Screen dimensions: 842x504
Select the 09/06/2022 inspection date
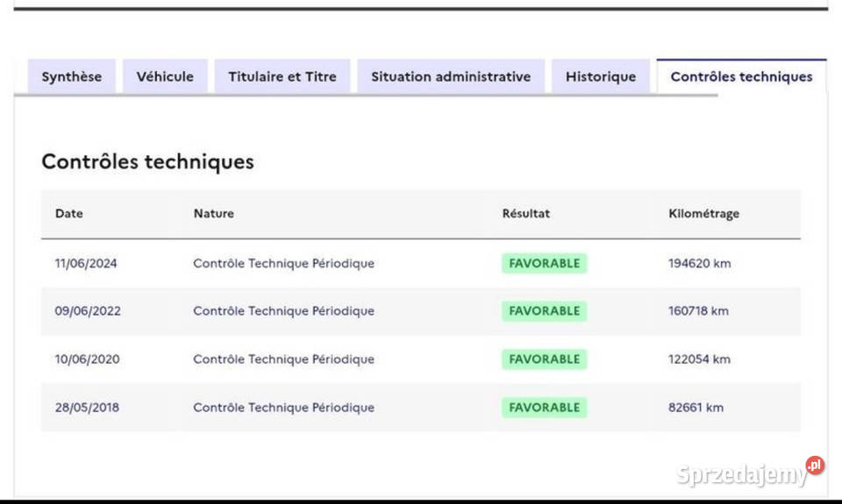tap(88, 311)
